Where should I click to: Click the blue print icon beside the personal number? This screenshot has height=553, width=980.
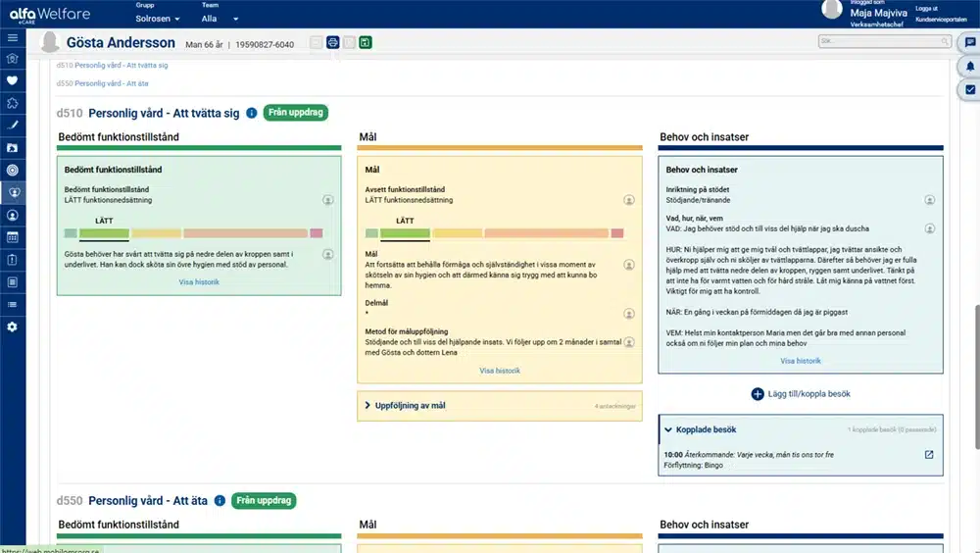(x=332, y=42)
